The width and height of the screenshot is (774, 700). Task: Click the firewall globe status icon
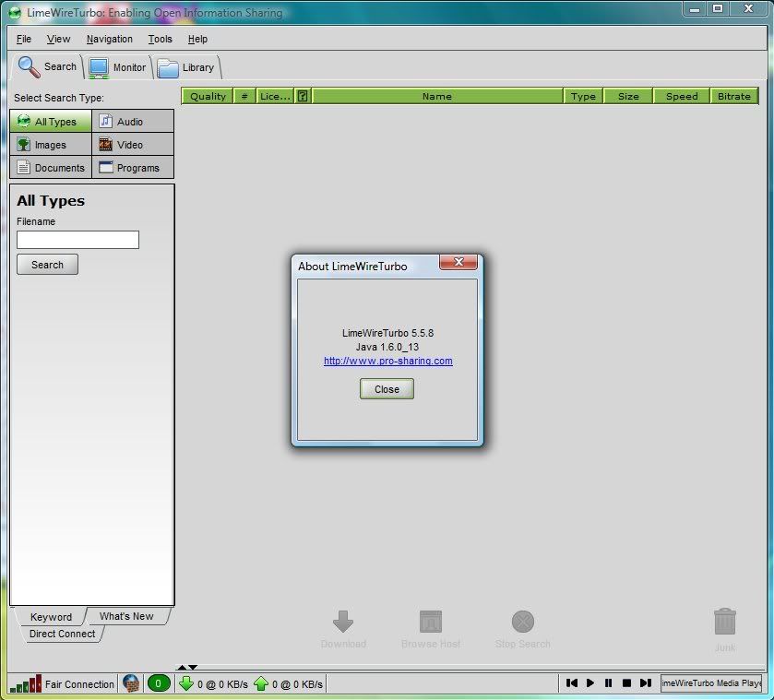(x=131, y=683)
